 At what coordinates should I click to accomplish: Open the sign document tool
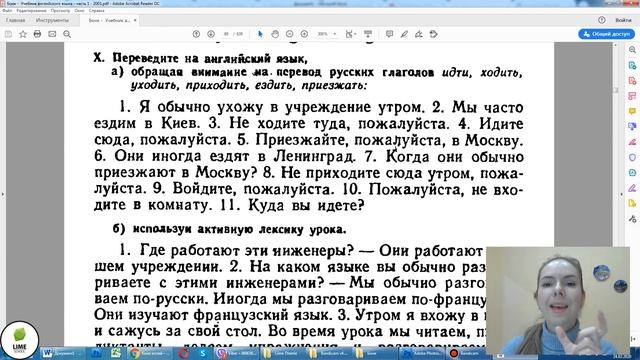(419, 34)
